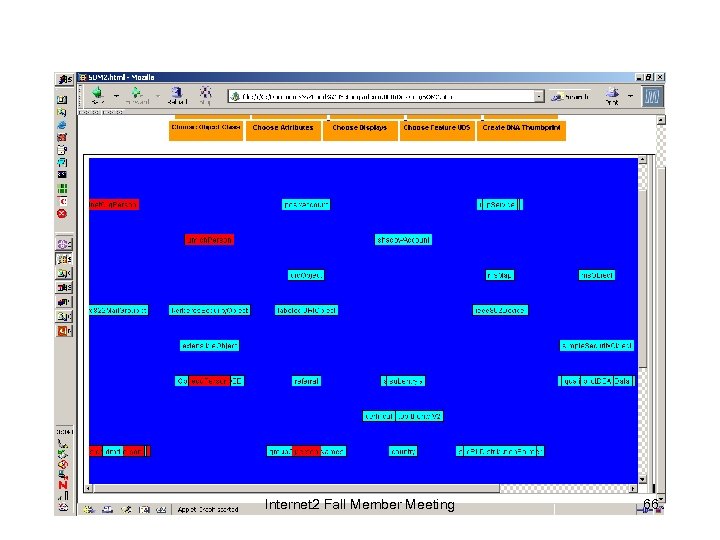The width and height of the screenshot is (720, 540).
Task: Click the cRLDistributionPoint box
Action: (x=500, y=451)
